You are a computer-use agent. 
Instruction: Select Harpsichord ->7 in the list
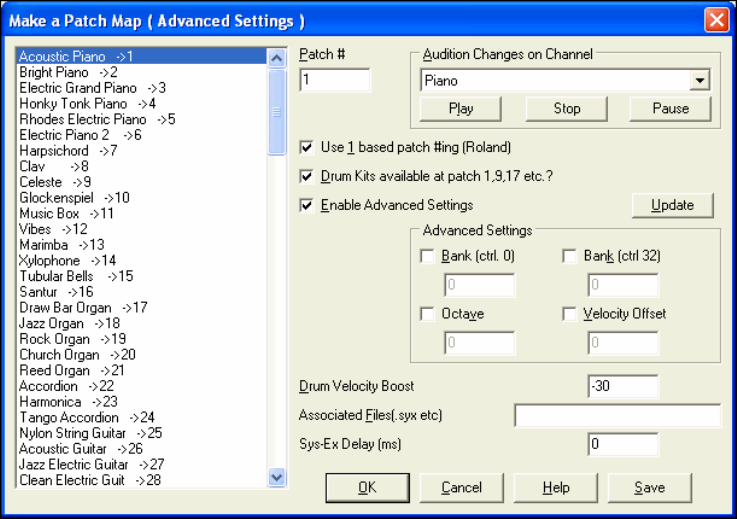coord(141,151)
